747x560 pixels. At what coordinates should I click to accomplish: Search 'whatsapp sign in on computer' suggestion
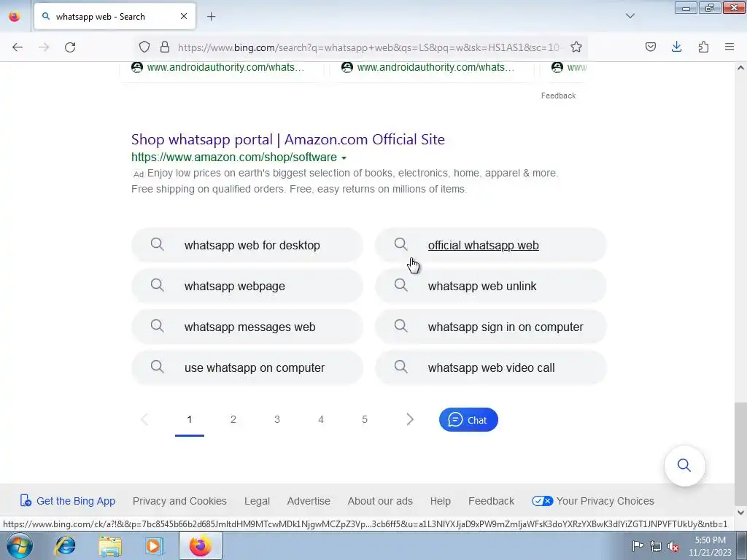[491, 327]
